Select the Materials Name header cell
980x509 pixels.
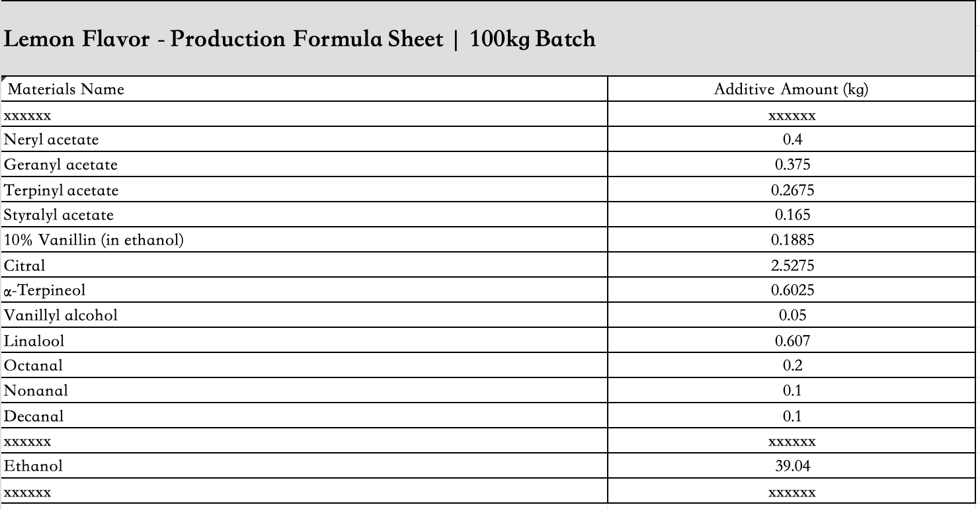coord(304,89)
